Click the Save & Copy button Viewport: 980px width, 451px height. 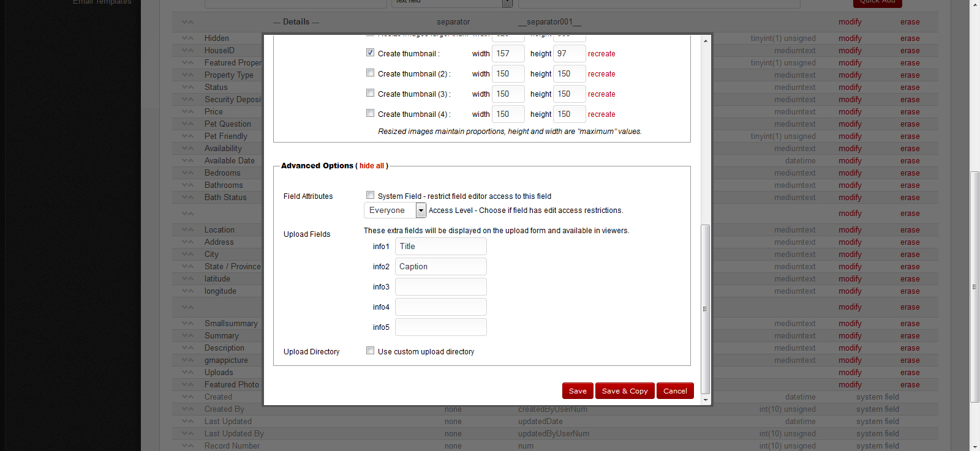click(x=625, y=391)
